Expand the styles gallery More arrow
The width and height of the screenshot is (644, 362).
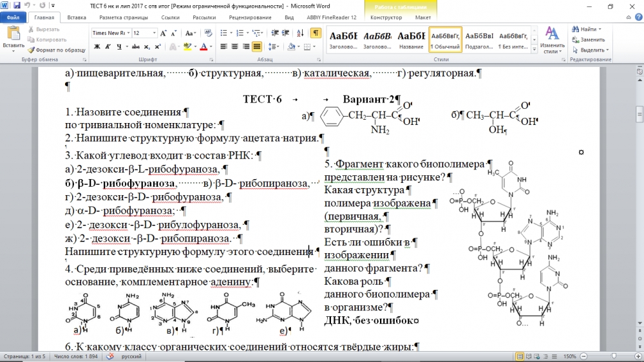533,49
